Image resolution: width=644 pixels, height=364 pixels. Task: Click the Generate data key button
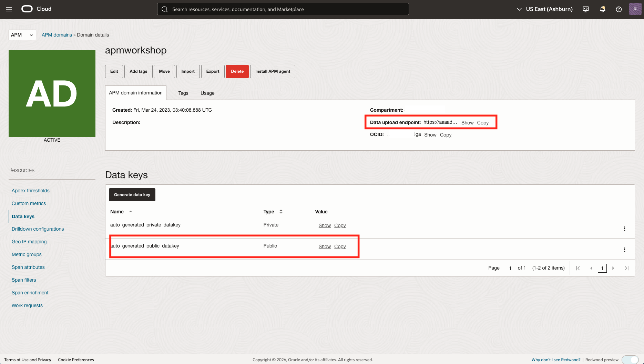click(132, 194)
